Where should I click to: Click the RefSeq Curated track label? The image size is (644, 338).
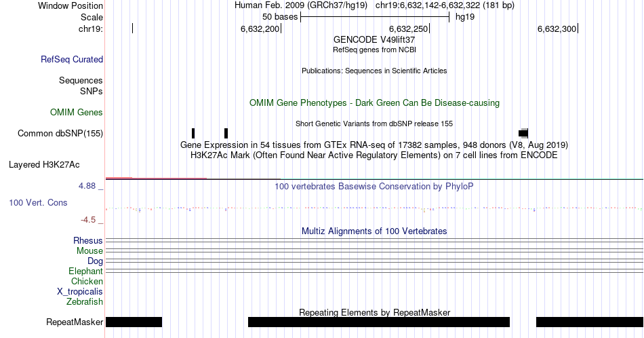pyautogui.click(x=72, y=59)
